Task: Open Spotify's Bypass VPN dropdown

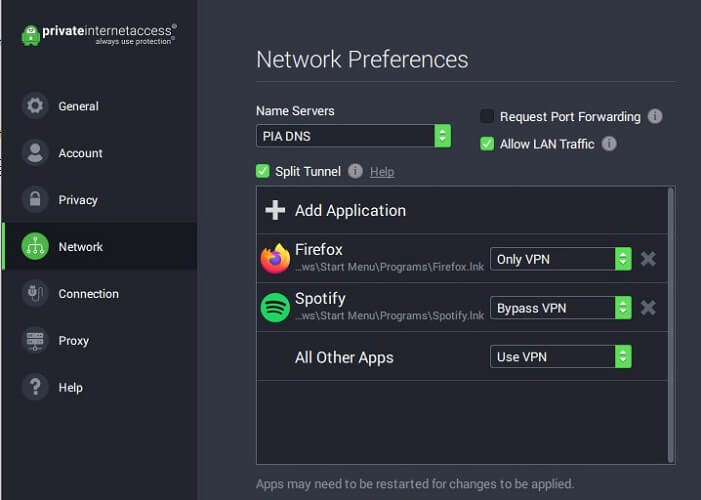Action: pos(561,308)
